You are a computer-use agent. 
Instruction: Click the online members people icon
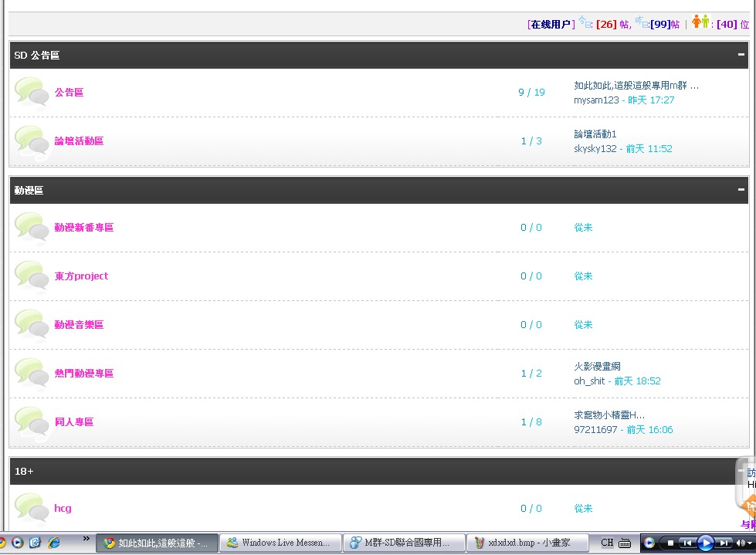pyautogui.click(x=700, y=22)
